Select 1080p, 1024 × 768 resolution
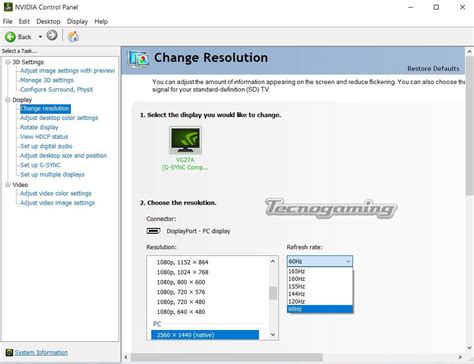 pos(182,272)
